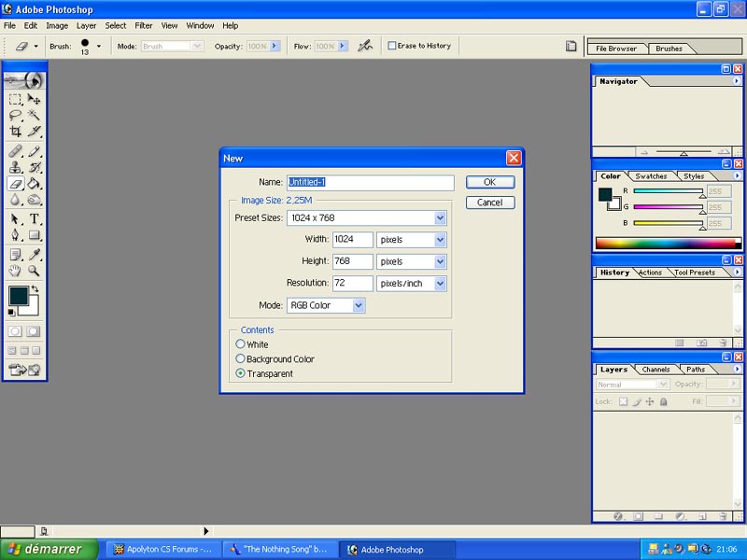
Task: Check Erase to History checkbox
Action: pyautogui.click(x=391, y=46)
